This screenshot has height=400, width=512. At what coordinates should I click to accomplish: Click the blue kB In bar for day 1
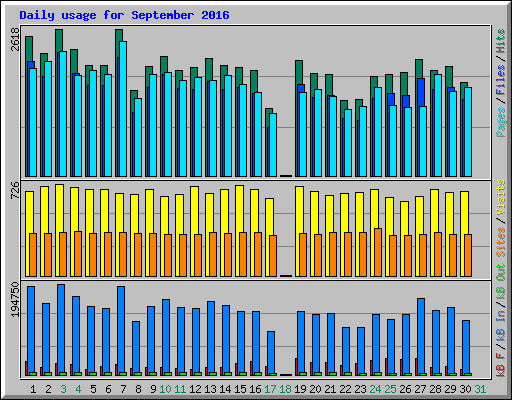[x=31, y=330]
